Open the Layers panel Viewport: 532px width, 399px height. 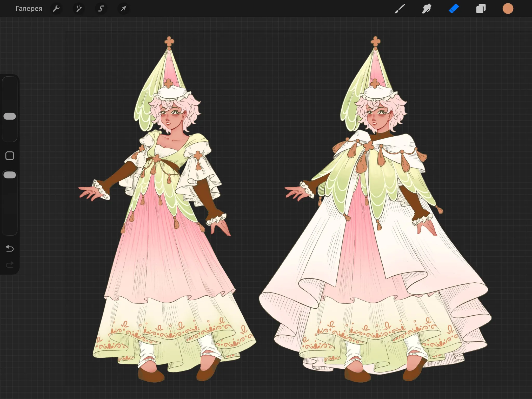pyautogui.click(x=481, y=9)
